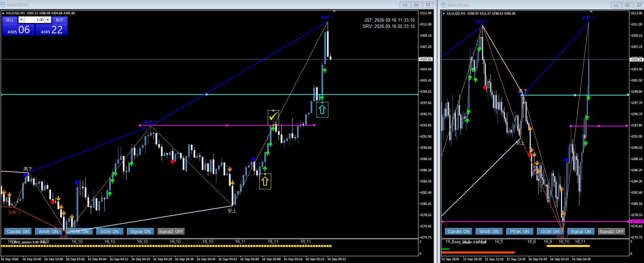Toggle DOW display in M5 chart

click(x=550, y=232)
